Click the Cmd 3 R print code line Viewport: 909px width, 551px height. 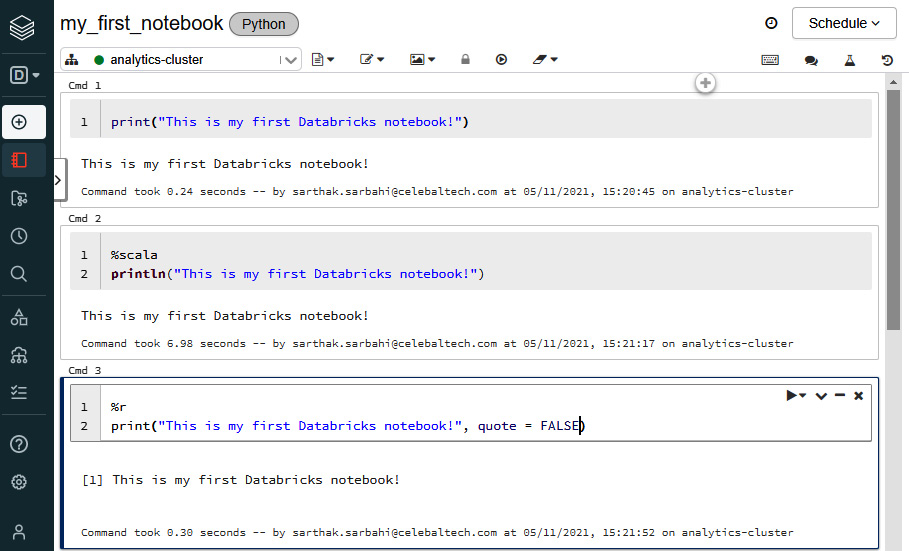pyautogui.click(x=348, y=426)
